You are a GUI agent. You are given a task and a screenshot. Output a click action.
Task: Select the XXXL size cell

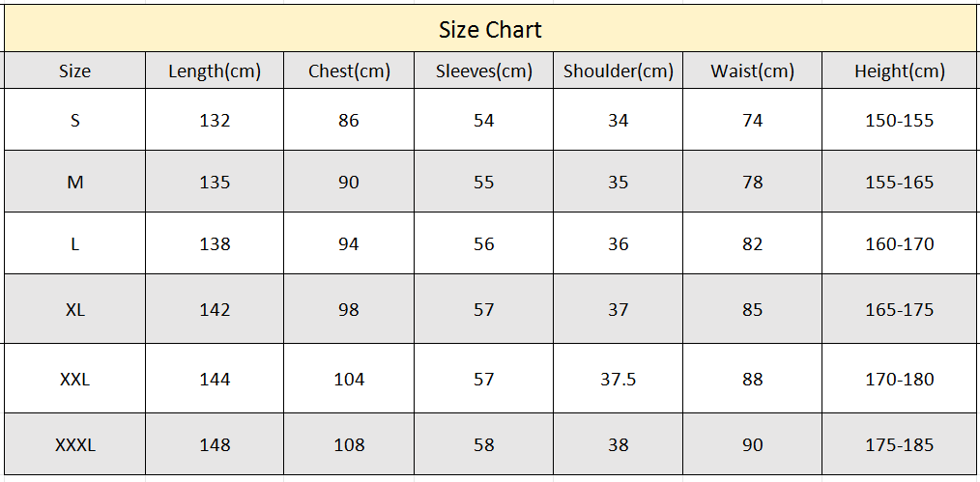click(75, 444)
